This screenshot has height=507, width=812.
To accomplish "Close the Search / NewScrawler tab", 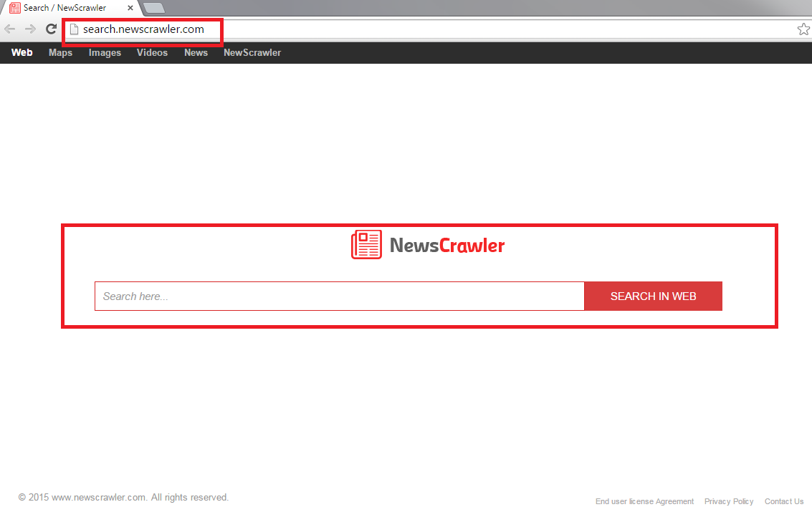I will 130,8.
